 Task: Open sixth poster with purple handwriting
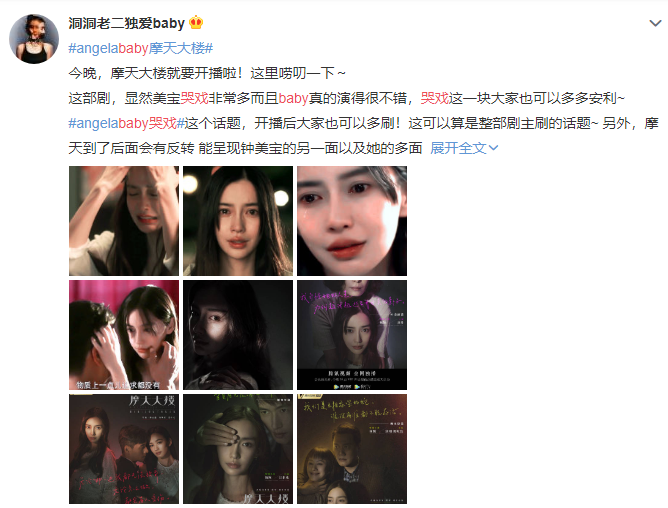(x=352, y=335)
